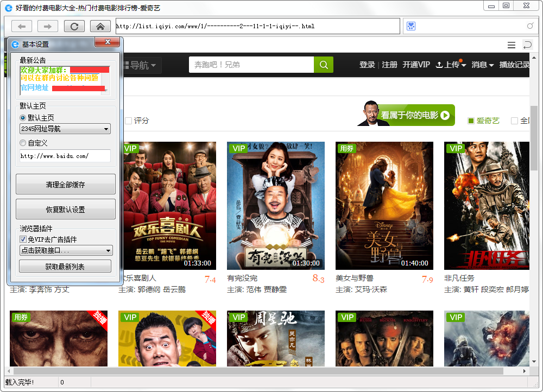Click the VIP badge on 有完没完 poster
Viewport: 543px width, 392px height.
(x=239, y=149)
